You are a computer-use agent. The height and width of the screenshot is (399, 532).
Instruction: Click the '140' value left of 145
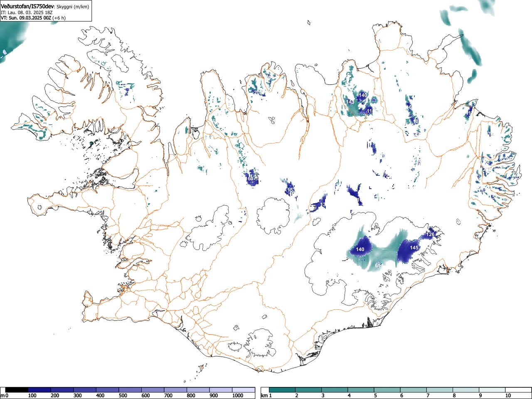[x=360, y=249]
